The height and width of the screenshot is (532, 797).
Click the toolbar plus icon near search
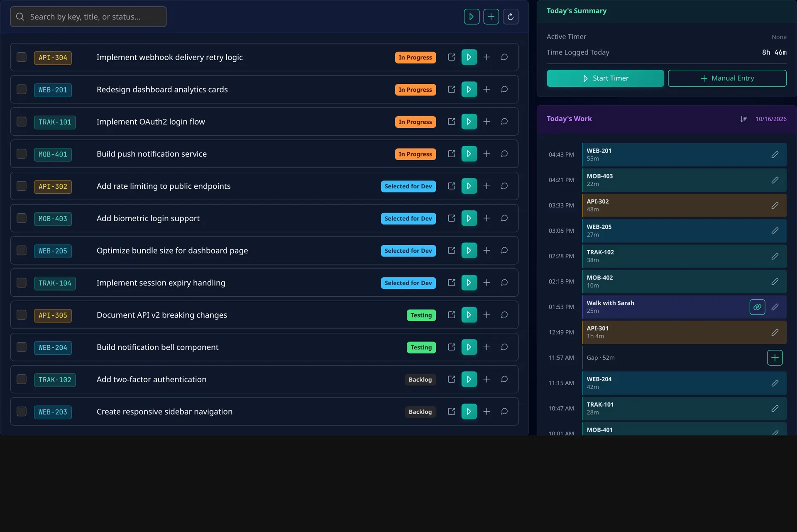tap(491, 17)
